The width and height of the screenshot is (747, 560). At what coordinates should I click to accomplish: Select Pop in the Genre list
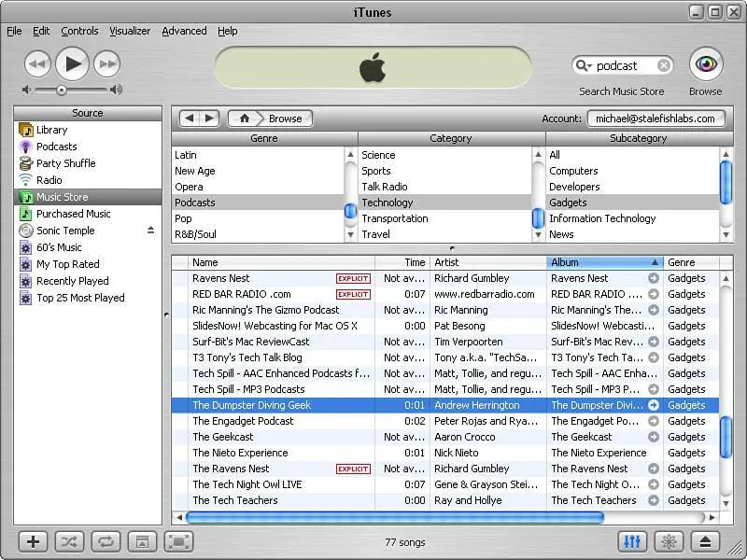pyautogui.click(x=258, y=218)
